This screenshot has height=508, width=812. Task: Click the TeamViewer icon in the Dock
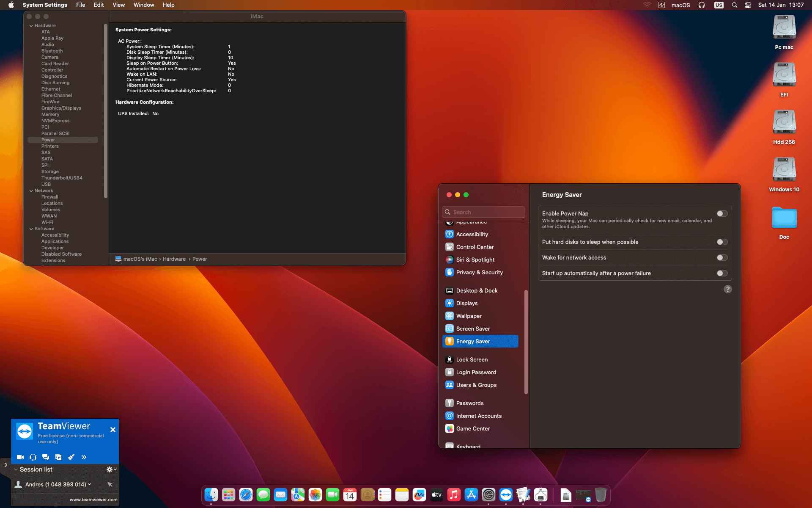[x=506, y=494]
